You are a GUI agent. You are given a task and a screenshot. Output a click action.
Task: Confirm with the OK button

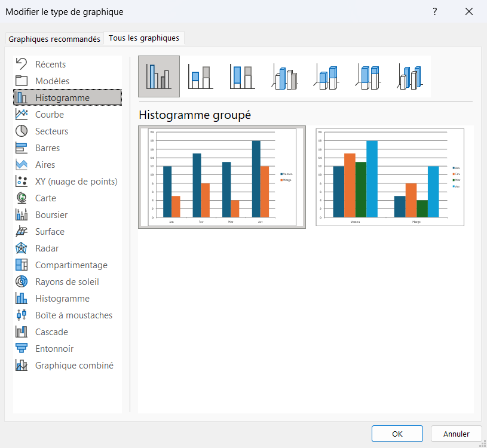(x=397, y=434)
